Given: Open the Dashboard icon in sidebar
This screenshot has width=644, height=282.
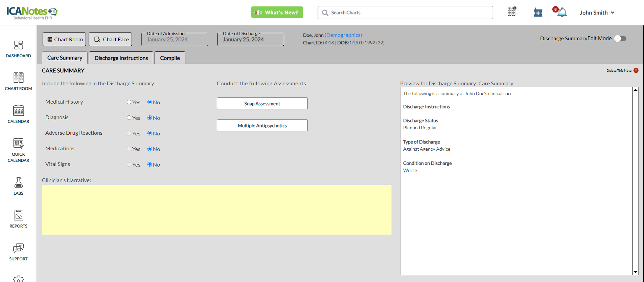Looking at the screenshot, I should 18,45.
